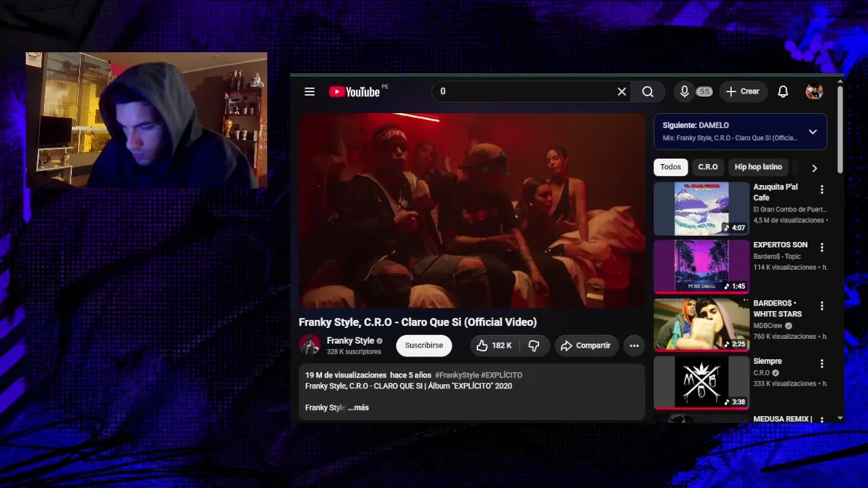Image resolution: width=868 pixels, height=488 pixels.
Task: Open the notifications bell
Action: pyautogui.click(x=783, y=91)
